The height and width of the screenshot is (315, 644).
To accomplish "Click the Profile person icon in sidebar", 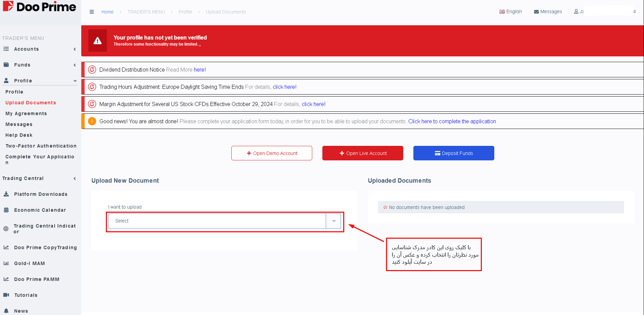I will (x=6, y=81).
